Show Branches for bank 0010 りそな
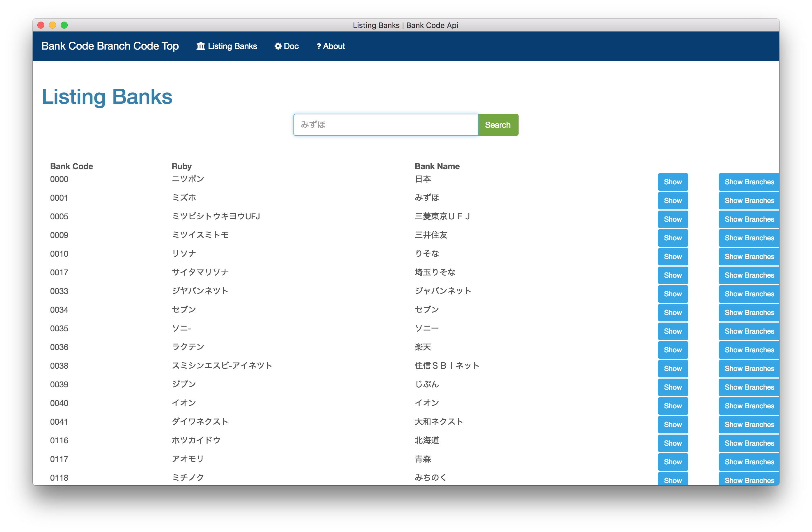This screenshot has width=812, height=532. pyautogui.click(x=749, y=257)
